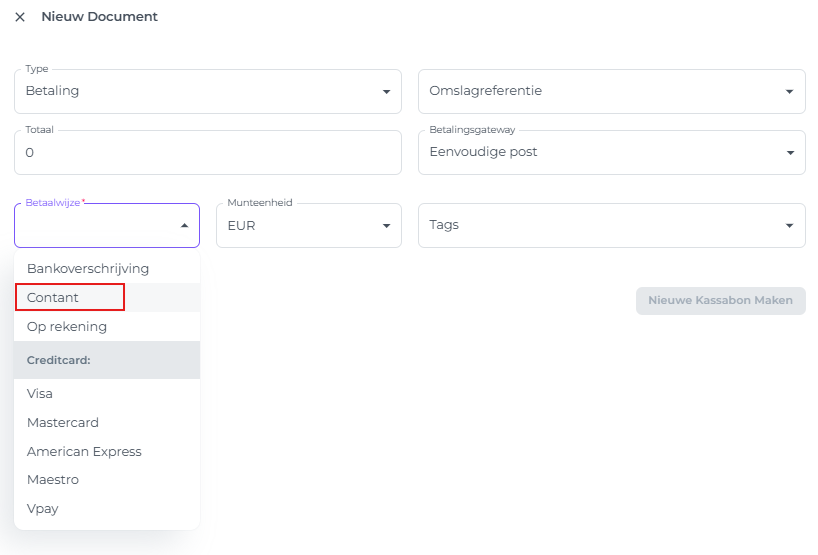
Task: Click the Totaal input field
Action: tap(207, 153)
